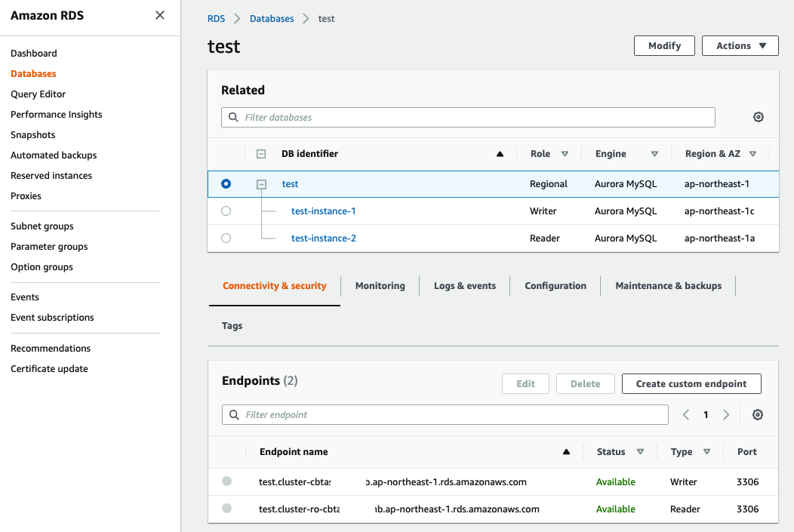Open the Actions dropdown menu
The image size is (794, 532).
pos(740,46)
